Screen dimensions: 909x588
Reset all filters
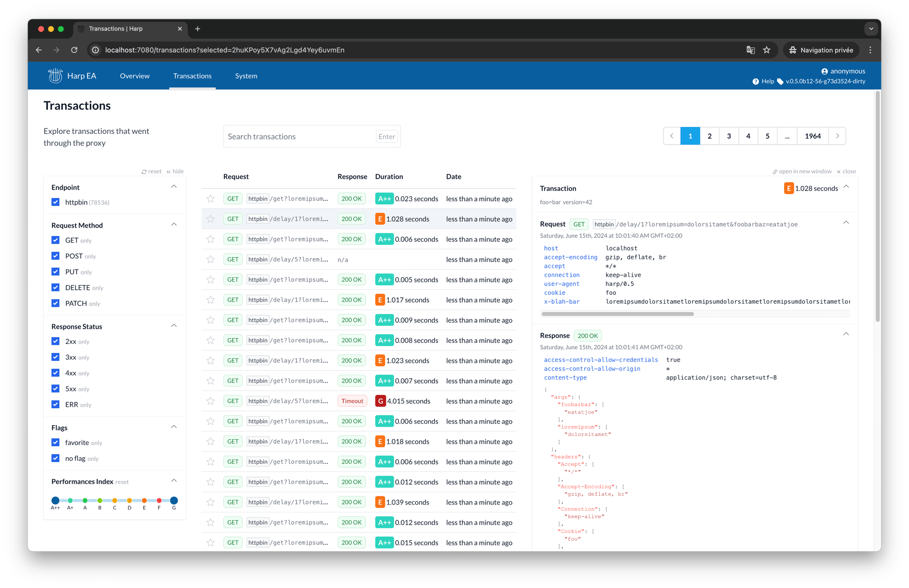point(152,171)
